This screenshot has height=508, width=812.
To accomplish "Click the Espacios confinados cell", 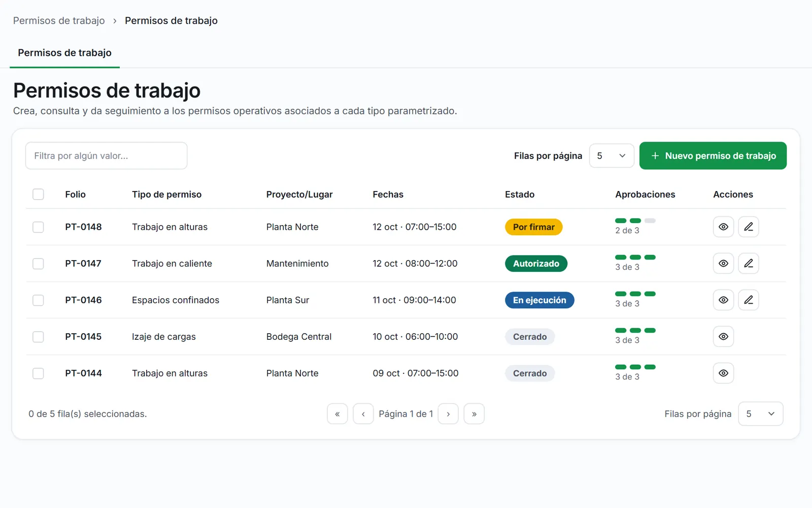I will coord(176,300).
